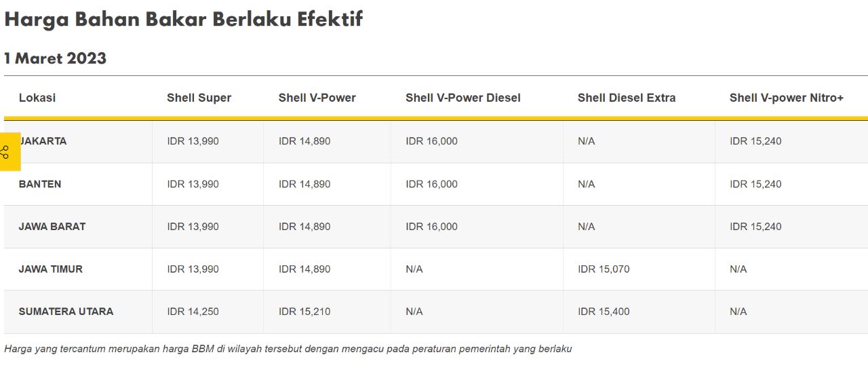Click the yellow share icon
The image size is (868, 376).
(8, 152)
